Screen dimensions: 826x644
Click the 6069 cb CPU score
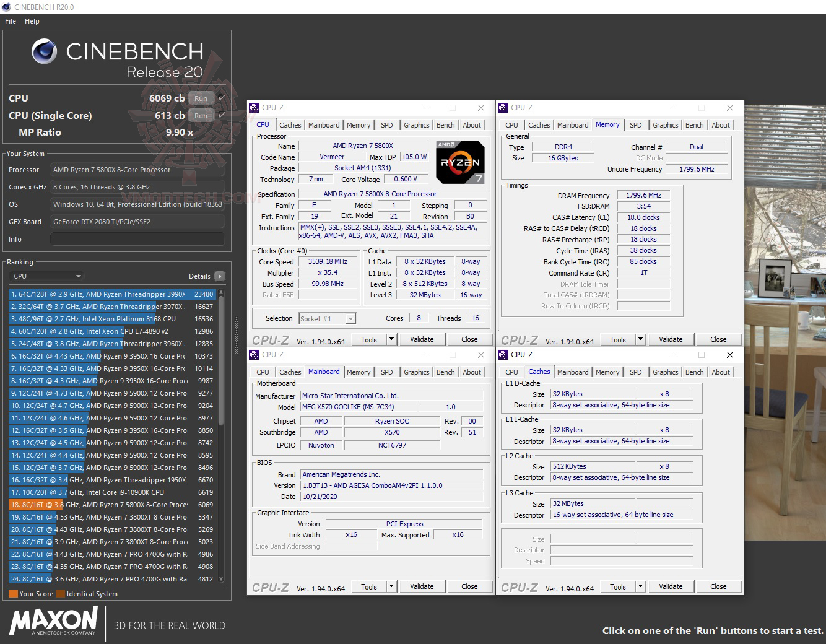coord(167,98)
